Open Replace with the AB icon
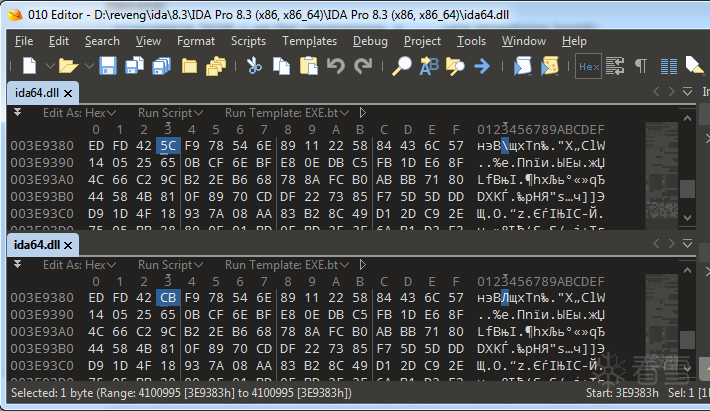Viewport: 710px width, 411px height. (429, 66)
